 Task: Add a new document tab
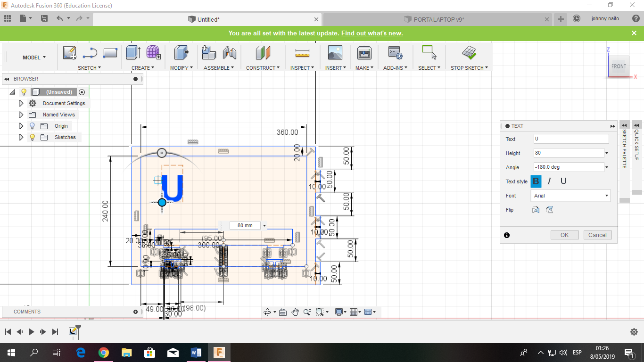(561, 19)
